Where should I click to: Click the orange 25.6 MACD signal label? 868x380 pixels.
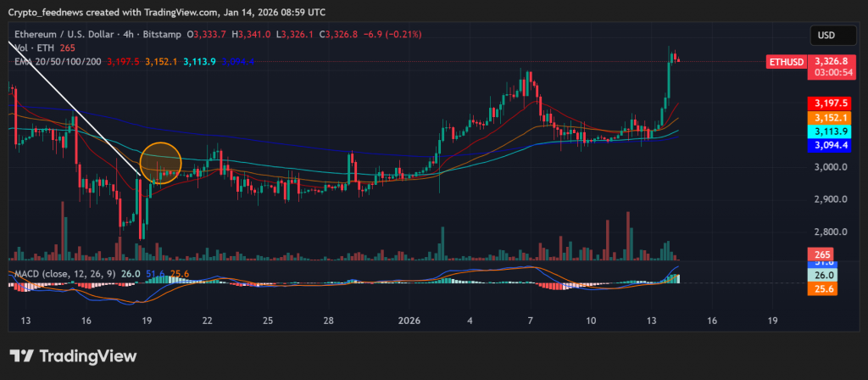click(826, 289)
